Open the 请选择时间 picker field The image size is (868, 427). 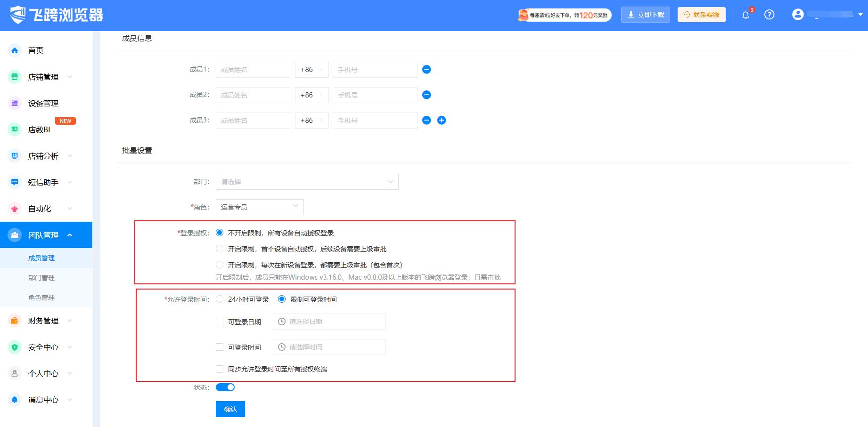click(329, 347)
